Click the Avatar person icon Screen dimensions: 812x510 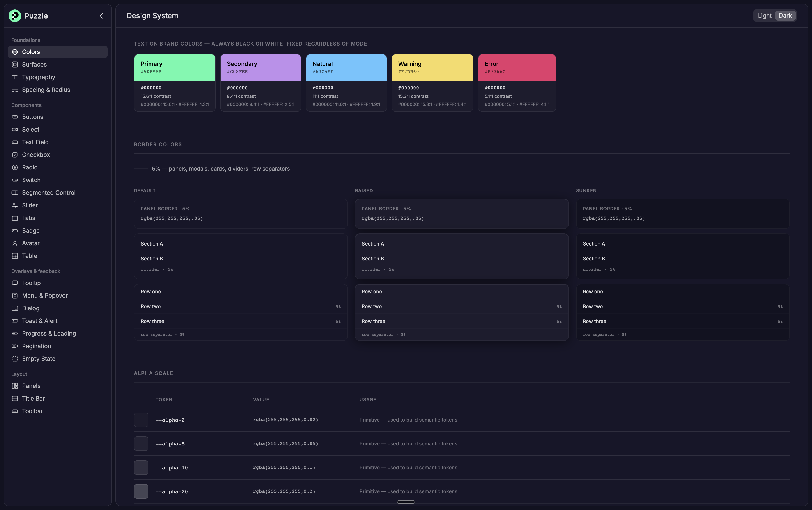(15, 243)
